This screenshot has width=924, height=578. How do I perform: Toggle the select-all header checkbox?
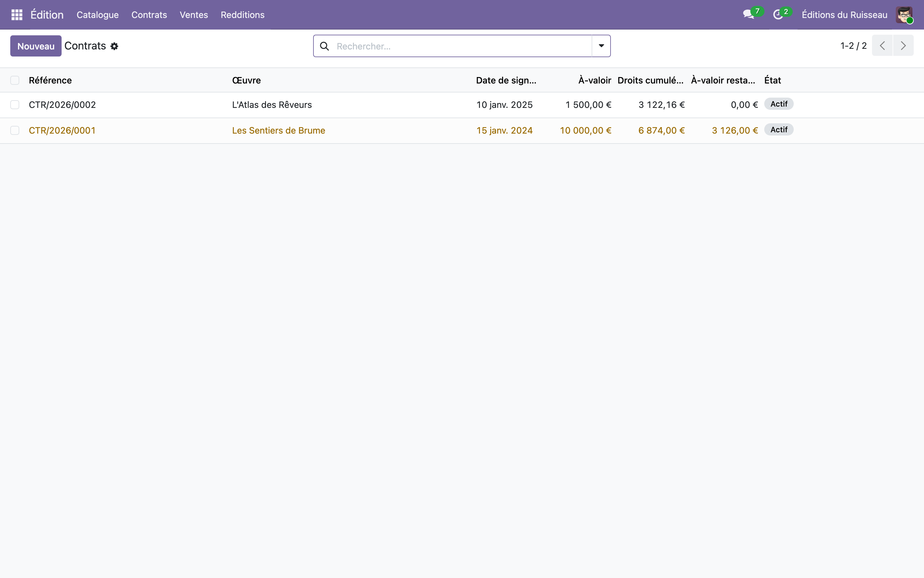[15, 80]
